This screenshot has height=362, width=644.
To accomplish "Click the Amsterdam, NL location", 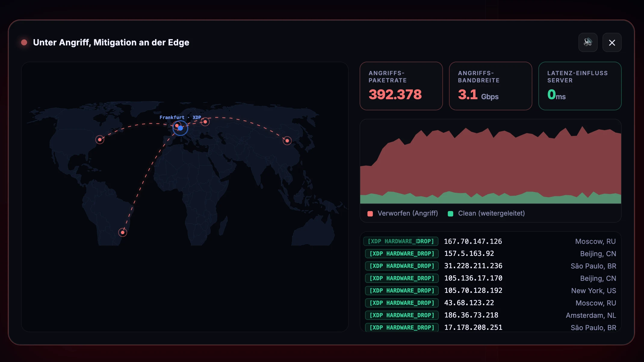I will click(591, 315).
